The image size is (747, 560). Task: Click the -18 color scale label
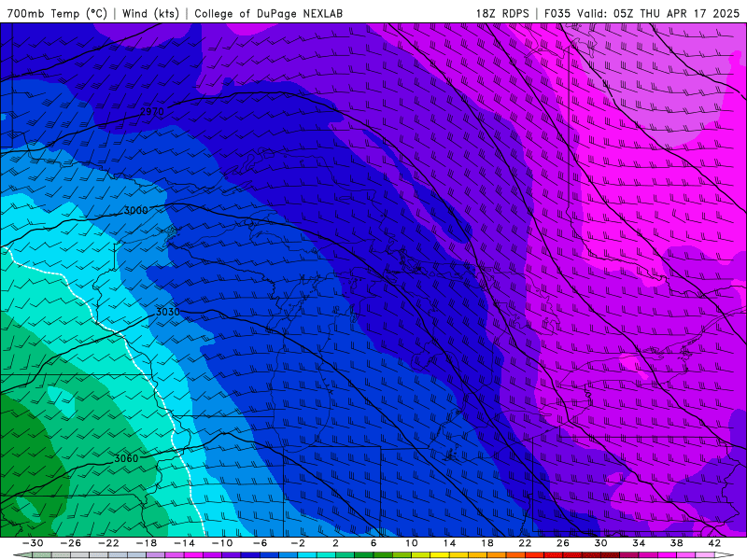pos(147,543)
